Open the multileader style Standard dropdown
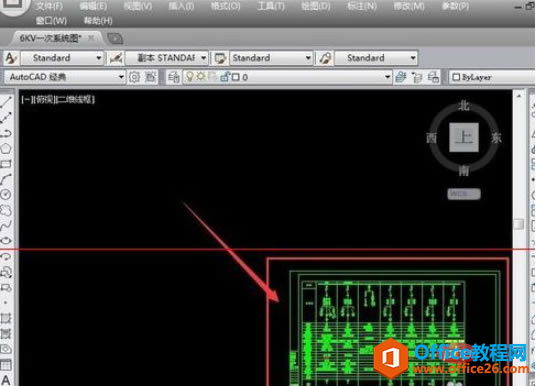The height and width of the screenshot is (386, 536). (376, 58)
